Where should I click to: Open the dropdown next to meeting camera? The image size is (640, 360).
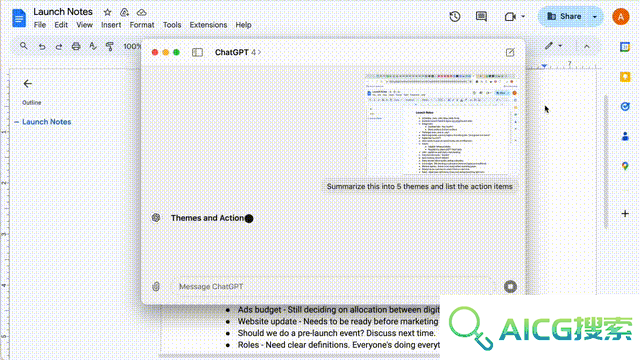point(523,17)
